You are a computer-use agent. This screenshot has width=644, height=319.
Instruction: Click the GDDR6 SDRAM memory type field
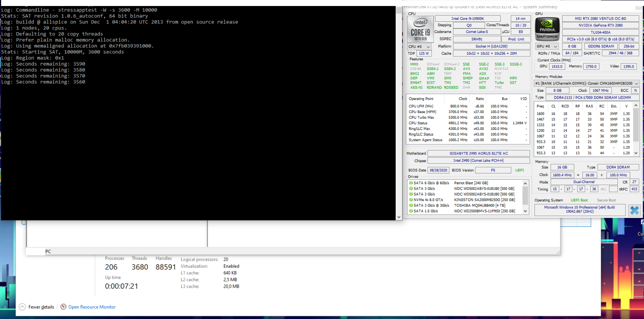coord(601,46)
